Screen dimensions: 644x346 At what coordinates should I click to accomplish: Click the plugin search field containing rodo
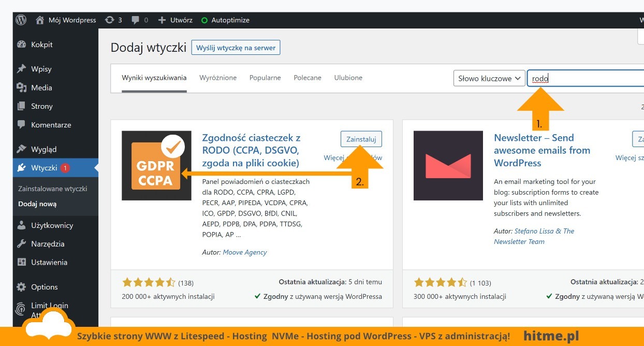coord(586,79)
